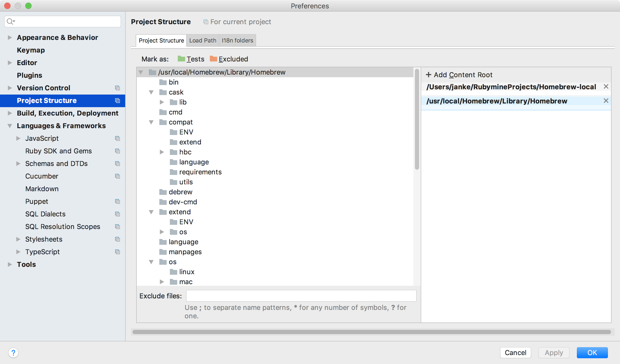Expand the lib folder under cask
The width and height of the screenshot is (620, 364).
coord(162,102)
